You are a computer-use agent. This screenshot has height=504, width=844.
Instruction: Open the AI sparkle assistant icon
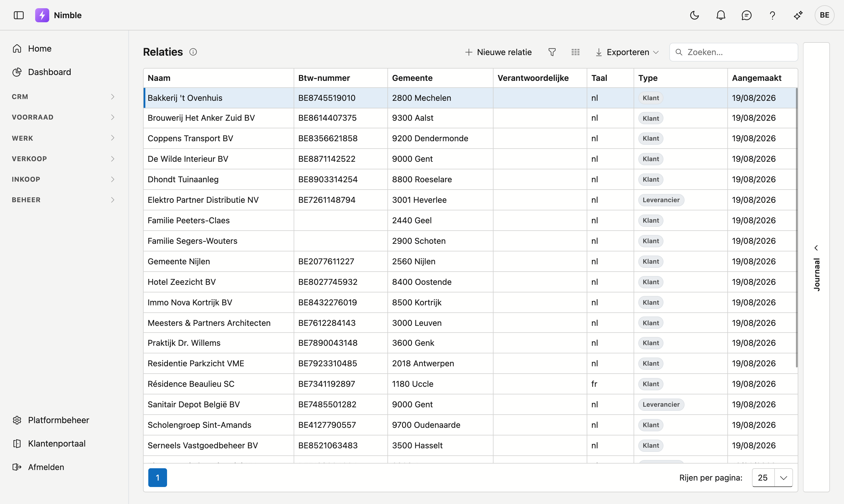click(x=798, y=15)
